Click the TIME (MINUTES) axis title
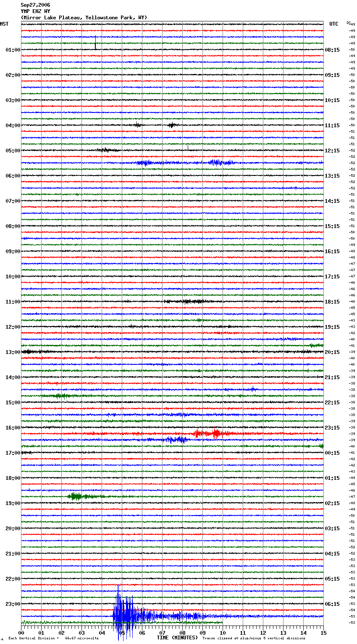 point(177,638)
